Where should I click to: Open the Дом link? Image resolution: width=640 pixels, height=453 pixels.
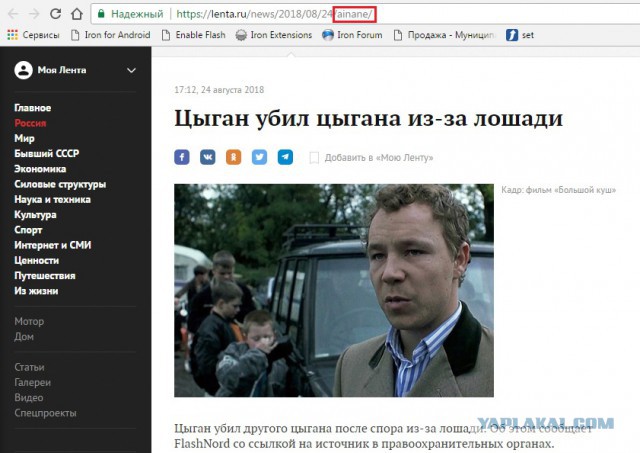pos(24,337)
